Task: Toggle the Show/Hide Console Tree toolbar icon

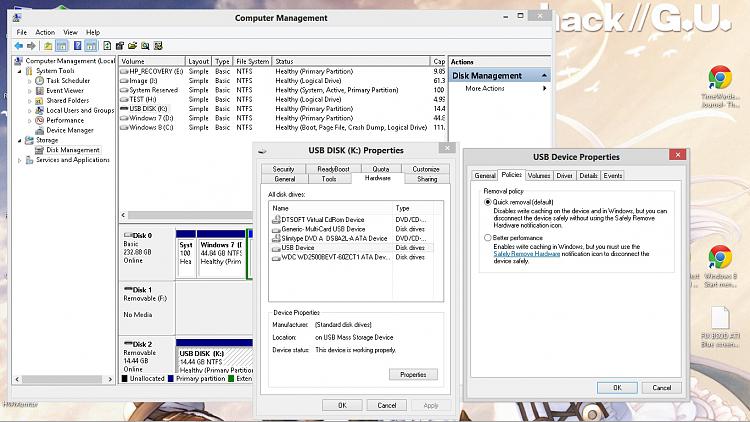Action: pos(62,46)
